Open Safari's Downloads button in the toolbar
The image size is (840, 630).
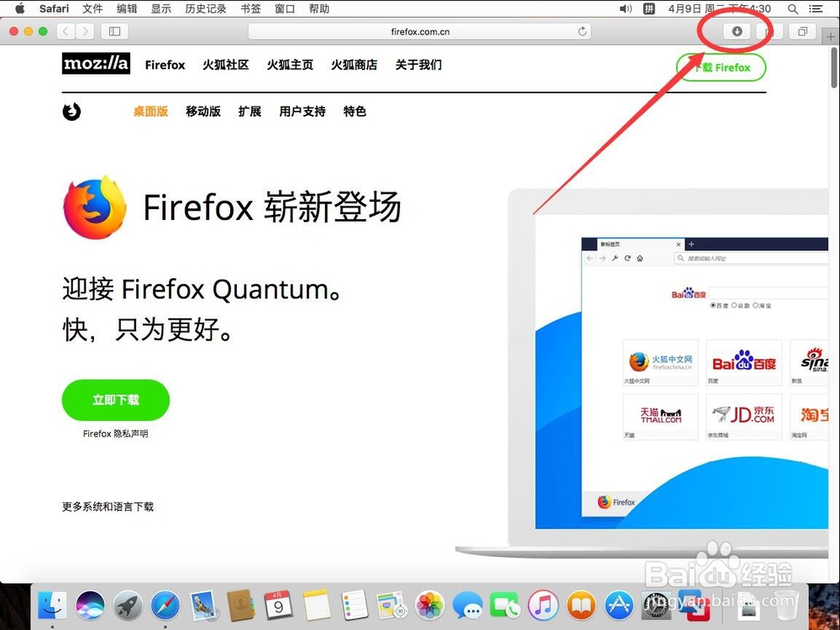tap(737, 31)
